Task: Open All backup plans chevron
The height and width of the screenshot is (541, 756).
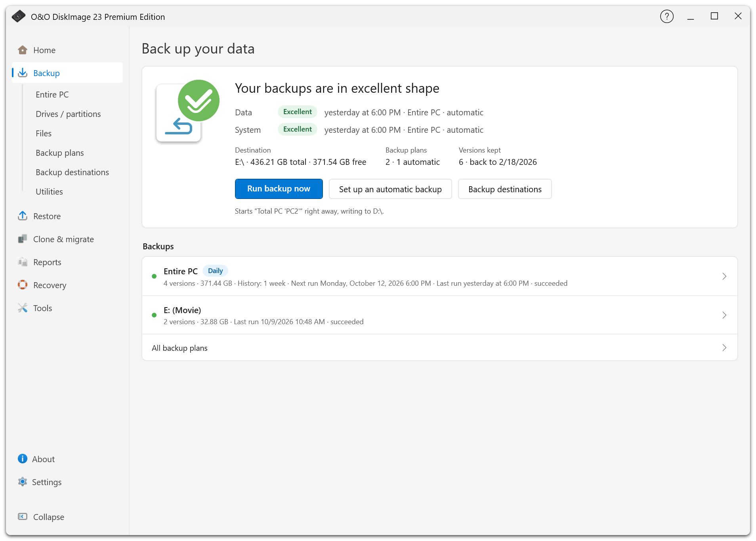Action: click(x=724, y=348)
